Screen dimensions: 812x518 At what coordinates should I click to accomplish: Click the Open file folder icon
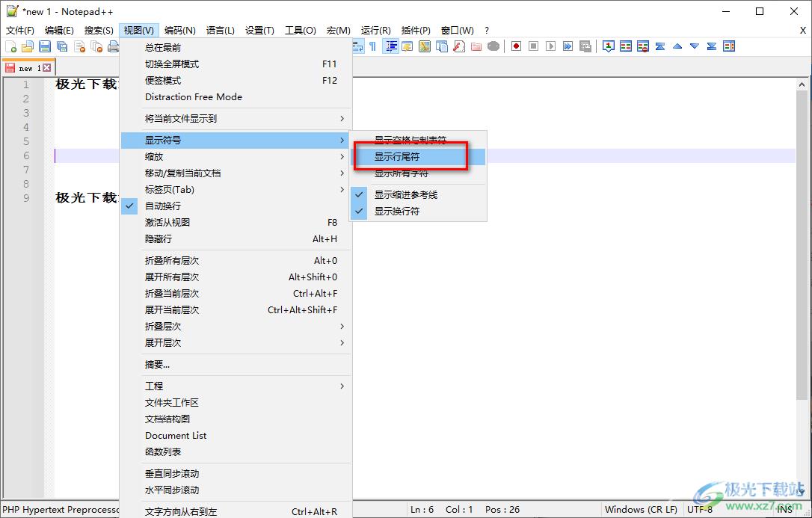(x=28, y=46)
